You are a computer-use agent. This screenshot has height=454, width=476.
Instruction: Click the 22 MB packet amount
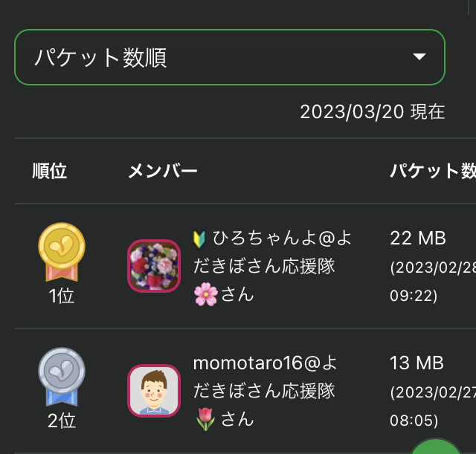pyautogui.click(x=418, y=239)
